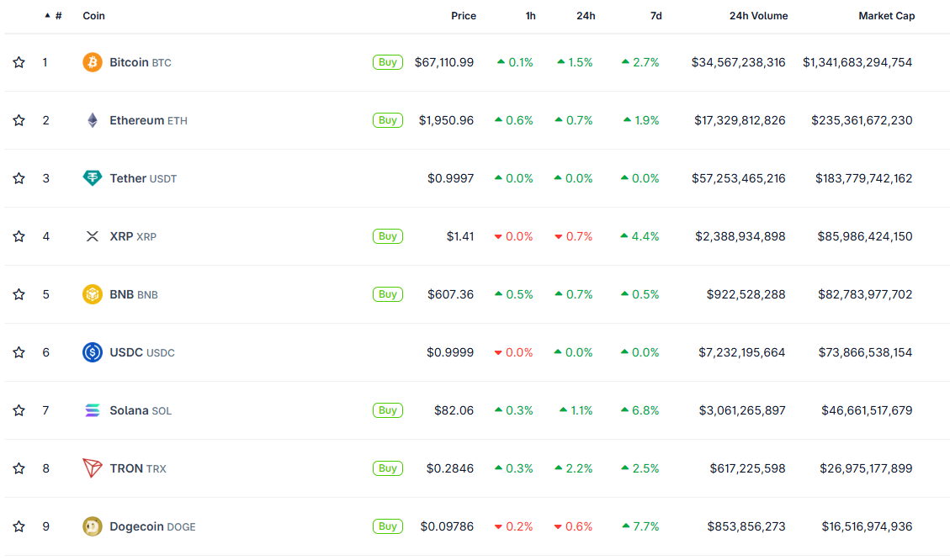Viewport: 950px width, 560px height.
Task: Click the XRP logo icon
Action: tap(93, 236)
